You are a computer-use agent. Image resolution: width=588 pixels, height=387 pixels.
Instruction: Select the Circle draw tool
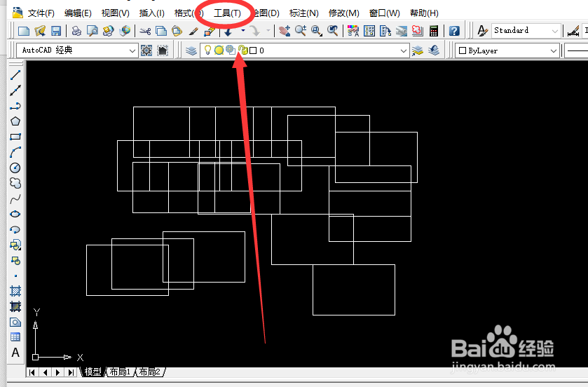[15, 168]
